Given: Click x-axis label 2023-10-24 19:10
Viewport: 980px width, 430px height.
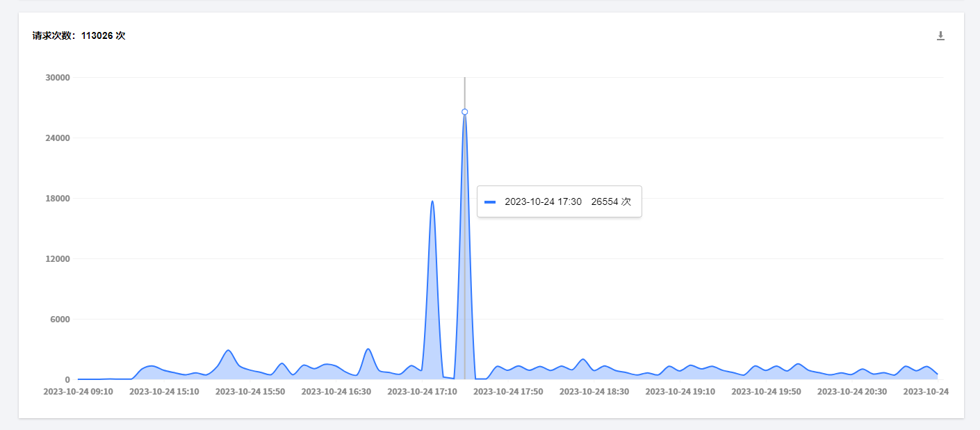Looking at the screenshot, I should [x=680, y=392].
